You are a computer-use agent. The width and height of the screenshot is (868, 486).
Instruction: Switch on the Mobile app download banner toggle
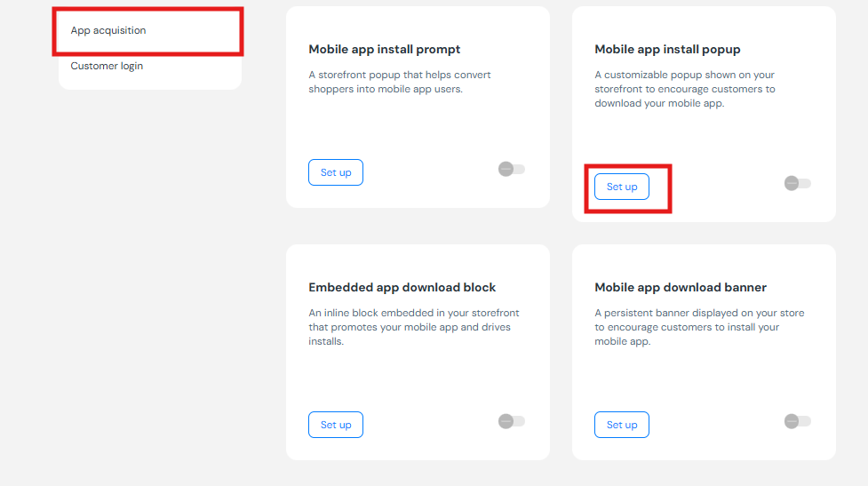point(798,421)
